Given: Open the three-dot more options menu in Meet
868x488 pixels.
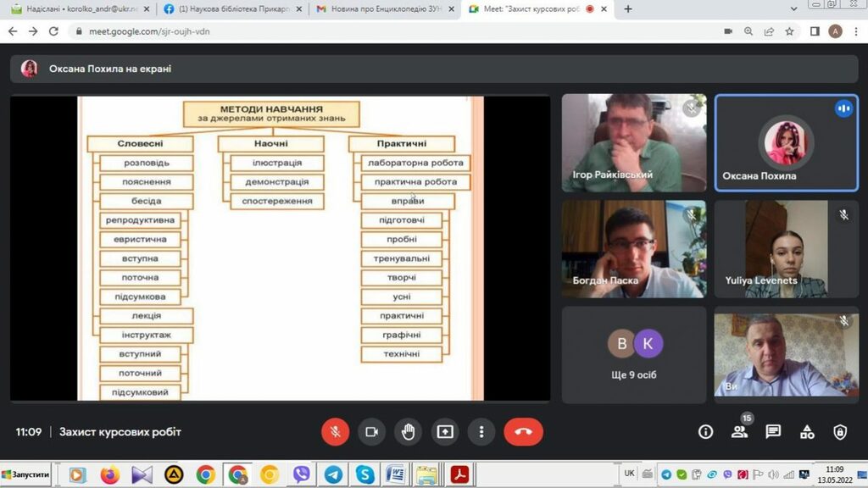Looking at the screenshot, I should pos(481,432).
